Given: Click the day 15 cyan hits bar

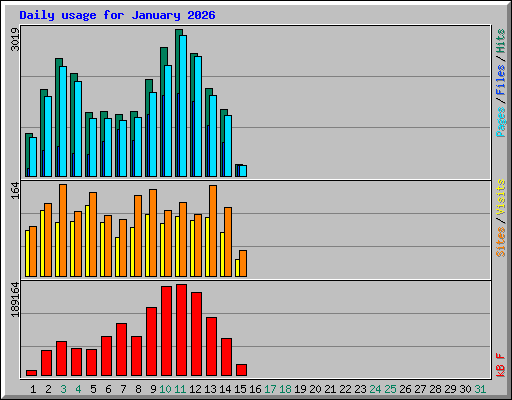Looking at the screenshot, I should [243, 171].
